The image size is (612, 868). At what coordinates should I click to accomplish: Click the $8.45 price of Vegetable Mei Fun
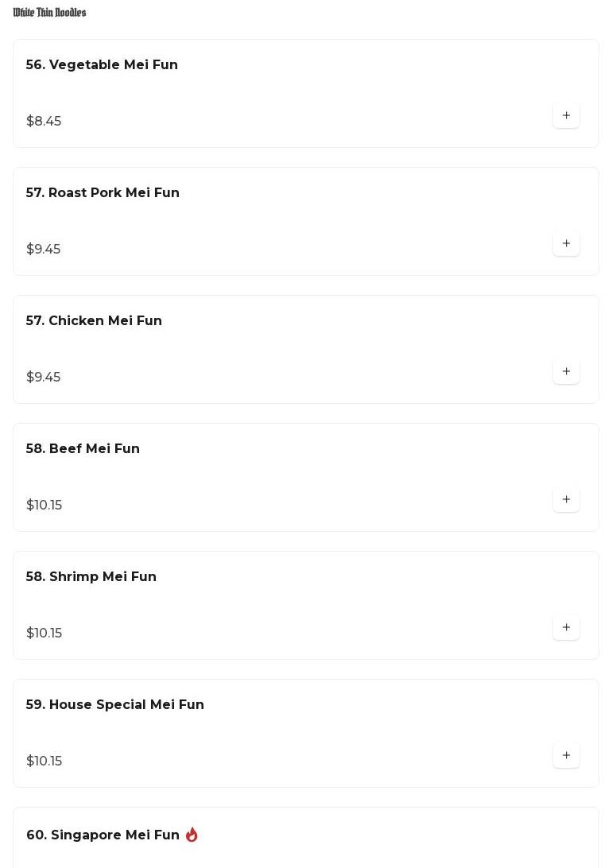pyautogui.click(x=44, y=121)
